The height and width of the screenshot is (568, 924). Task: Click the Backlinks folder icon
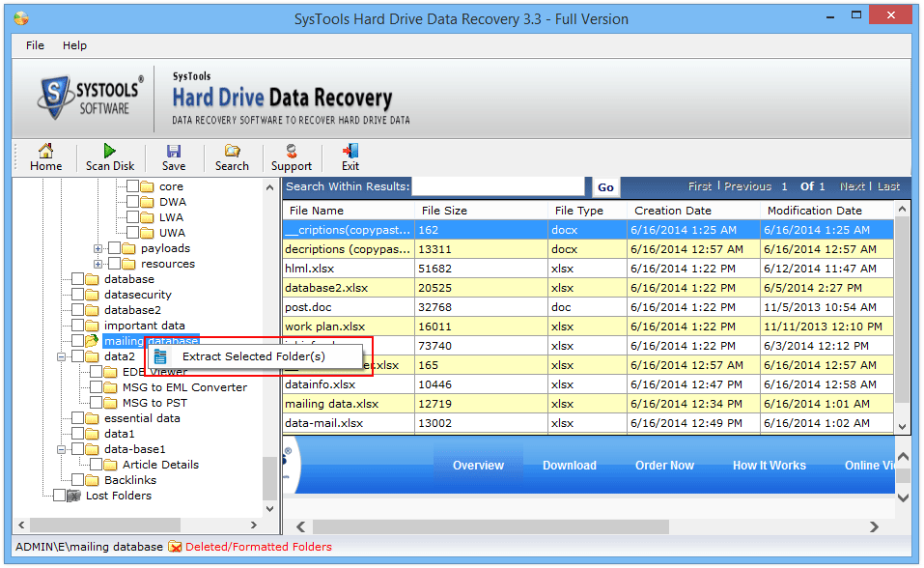92,480
